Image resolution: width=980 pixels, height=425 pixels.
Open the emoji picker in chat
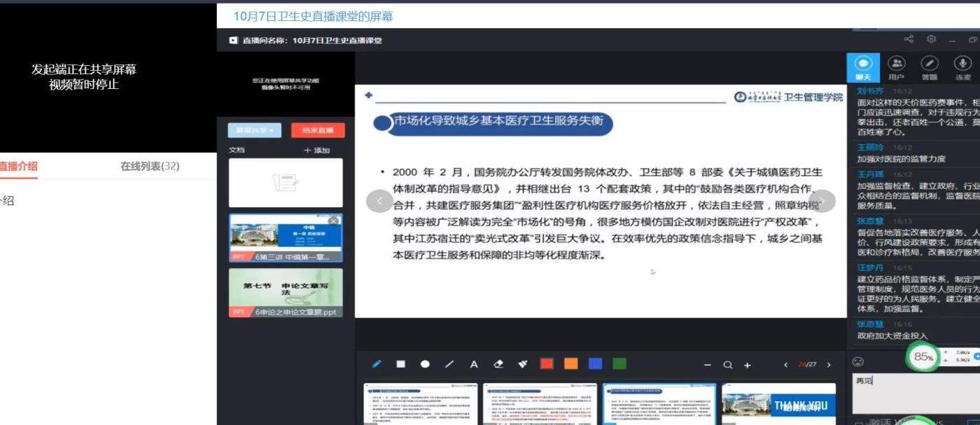tap(858, 361)
